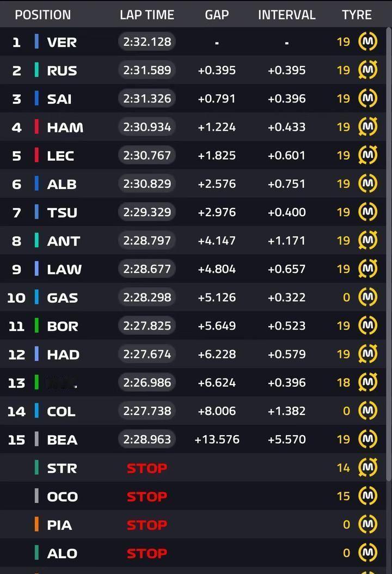Click ALO's medium tyre icon
Screen dimensions: 392x574
pos(368,553)
